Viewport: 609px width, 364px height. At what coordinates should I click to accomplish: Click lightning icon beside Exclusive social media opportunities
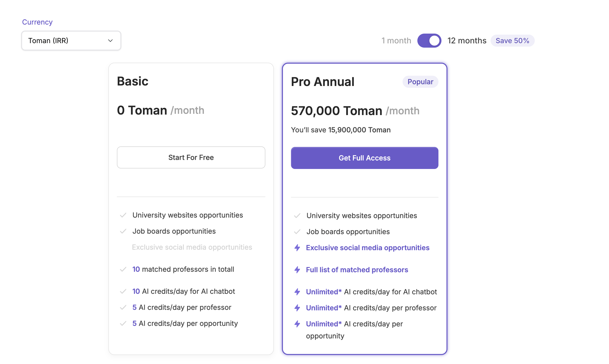click(x=297, y=248)
